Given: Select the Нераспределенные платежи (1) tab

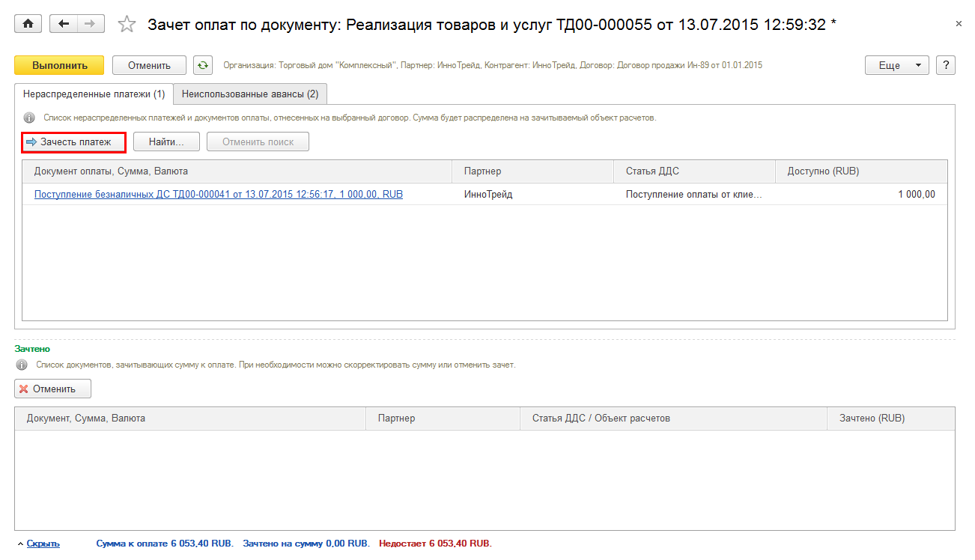Looking at the screenshot, I should click(x=94, y=94).
